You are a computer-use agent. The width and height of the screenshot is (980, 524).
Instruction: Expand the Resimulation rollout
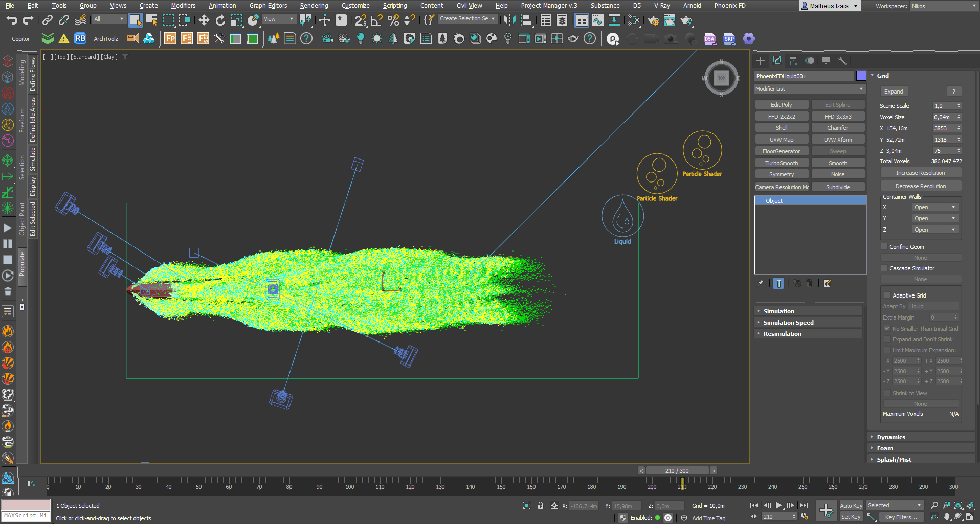808,334
